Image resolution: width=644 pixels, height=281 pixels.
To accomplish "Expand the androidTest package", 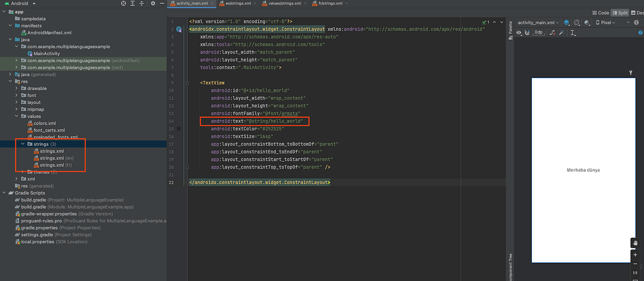I will coord(17,60).
